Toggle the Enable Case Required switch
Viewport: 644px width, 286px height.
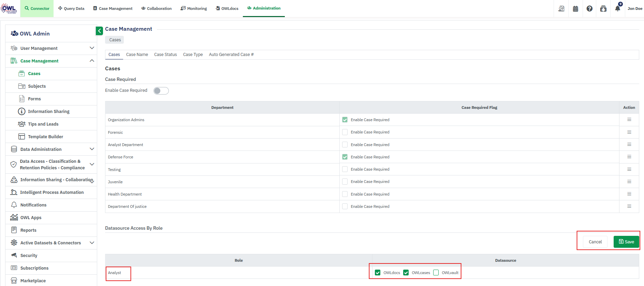pos(161,91)
